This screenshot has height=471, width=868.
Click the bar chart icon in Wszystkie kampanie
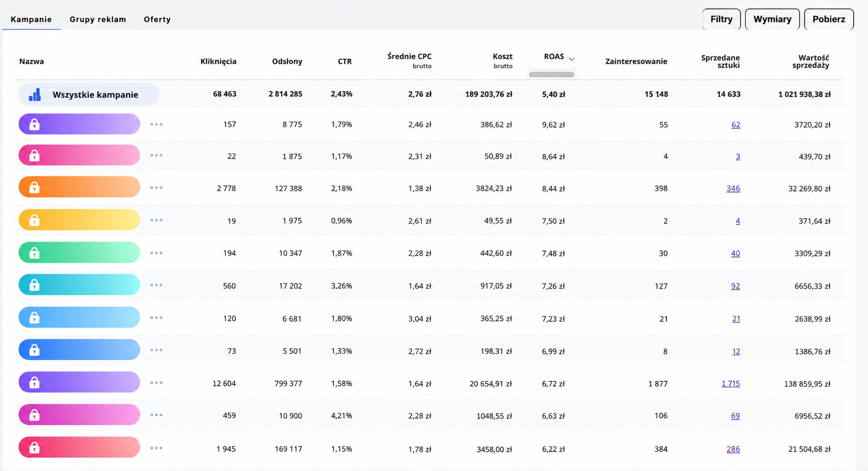point(35,94)
